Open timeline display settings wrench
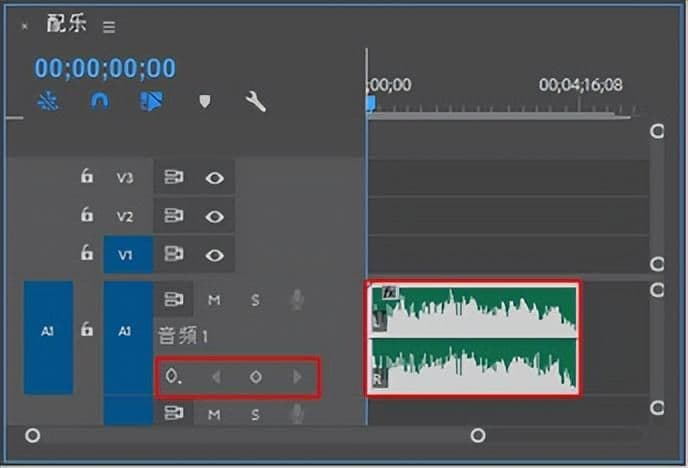 coord(256,102)
